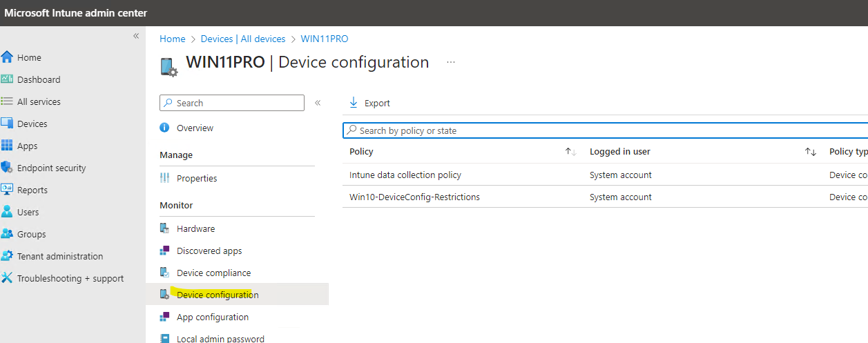Click the Properties bars icon

(x=164, y=178)
